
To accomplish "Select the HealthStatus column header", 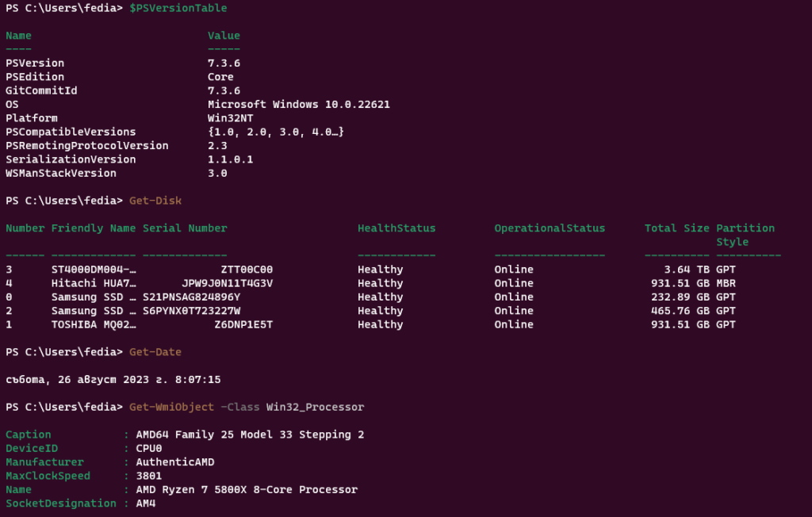I will click(x=396, y=228).
